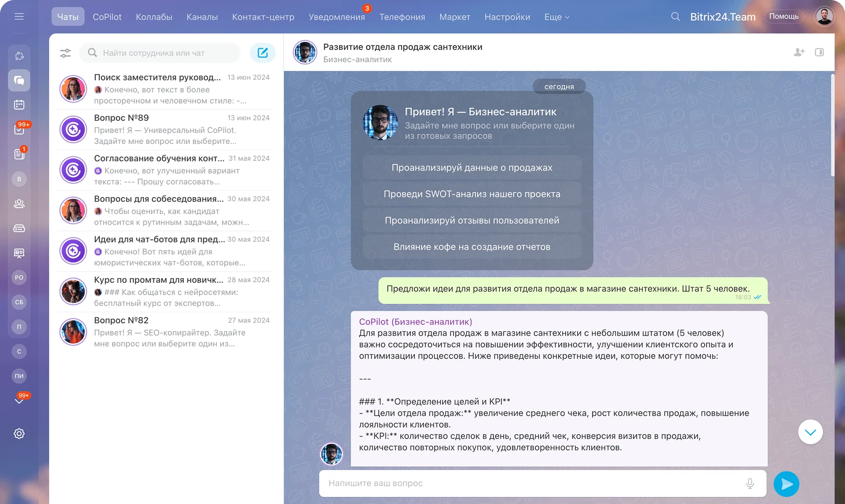Image resolution: width=845 pixels, height=504 pixels.
Task: Switch to the CoPilot tab
Action: (107, 17)
